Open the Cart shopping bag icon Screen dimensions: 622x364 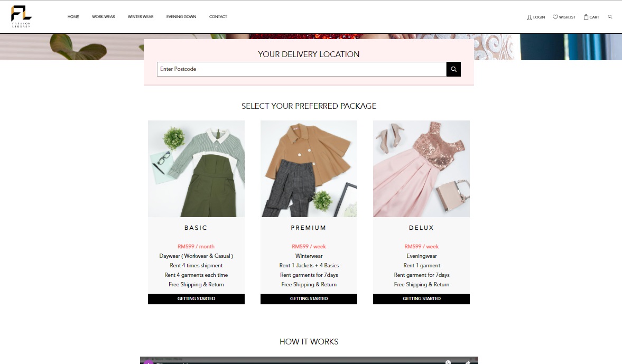point(586,17)
